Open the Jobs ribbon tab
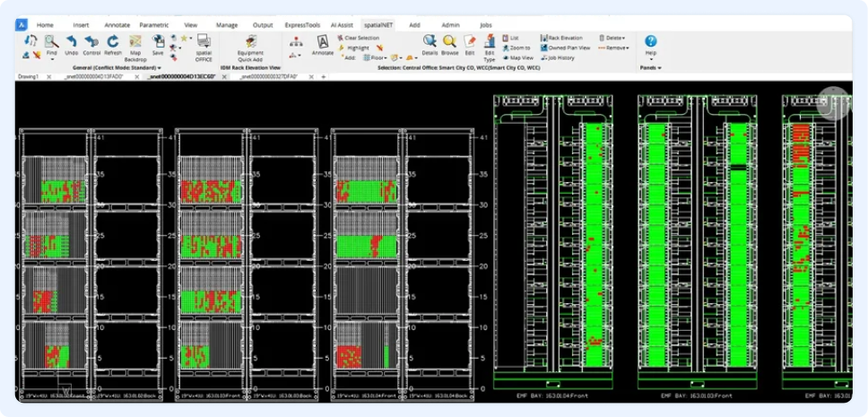 click(x=485, y=25)
